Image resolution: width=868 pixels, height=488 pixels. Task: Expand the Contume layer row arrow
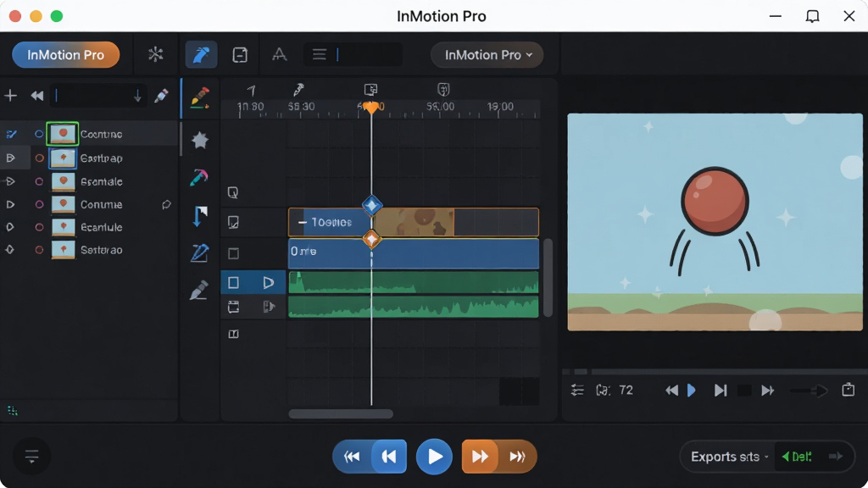click(10, 205)
